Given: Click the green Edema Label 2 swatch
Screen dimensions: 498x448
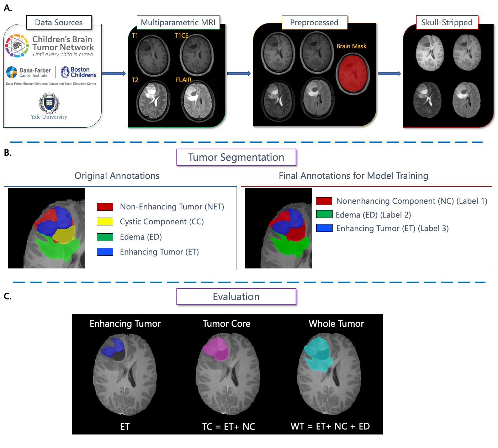Looking at the screenshot, I should pyautogui.click(x=324, y=214).
